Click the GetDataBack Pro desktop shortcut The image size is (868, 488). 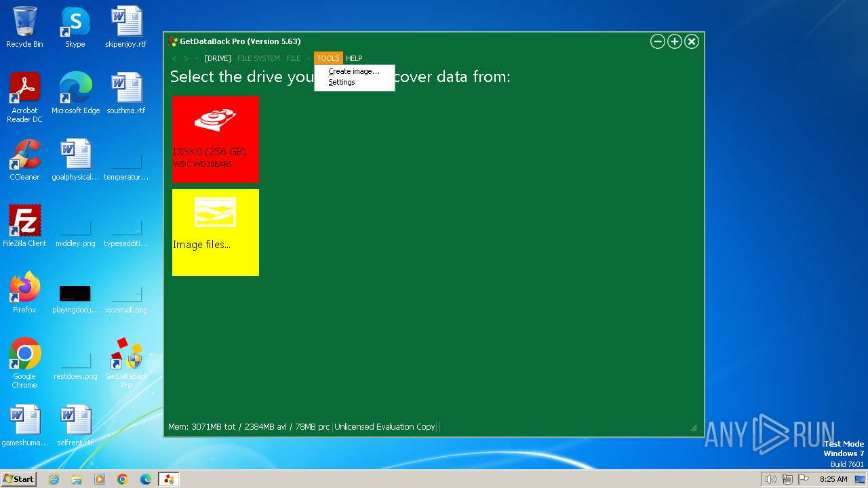click(126, 363)
